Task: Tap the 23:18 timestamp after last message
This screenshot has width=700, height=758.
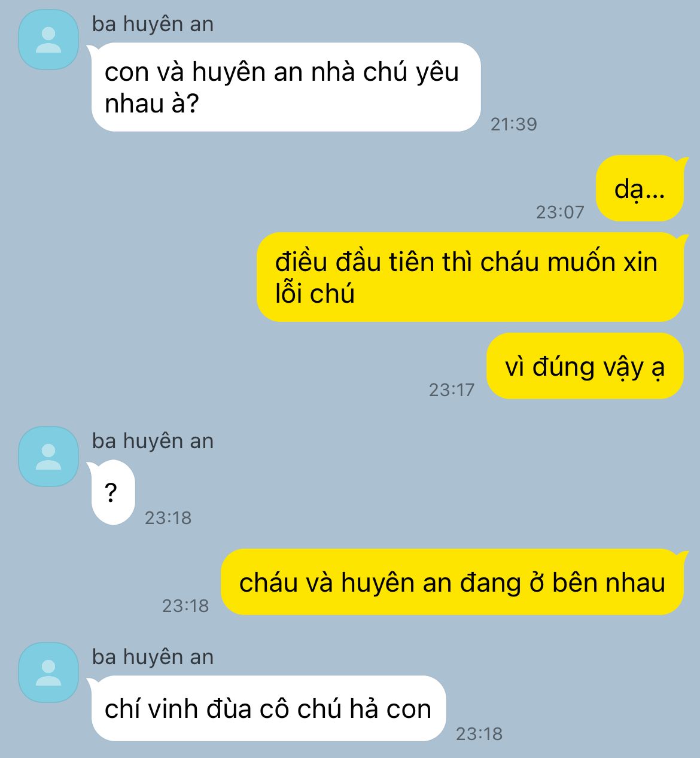Action: point(479,734)
